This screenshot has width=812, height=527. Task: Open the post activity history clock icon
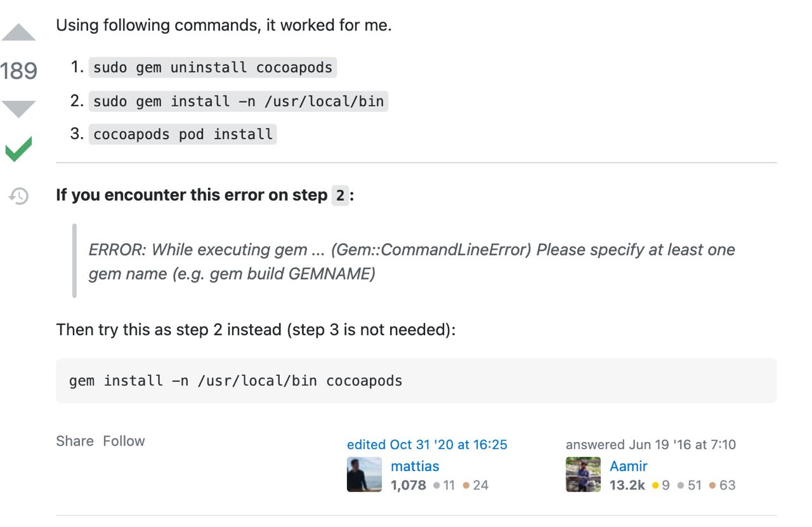click(x=18, y=196)
